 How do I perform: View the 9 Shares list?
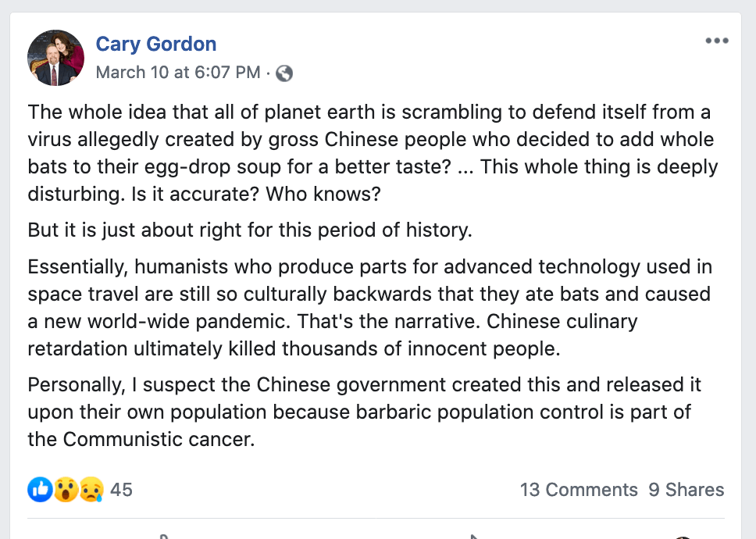(x=686, y=490)
